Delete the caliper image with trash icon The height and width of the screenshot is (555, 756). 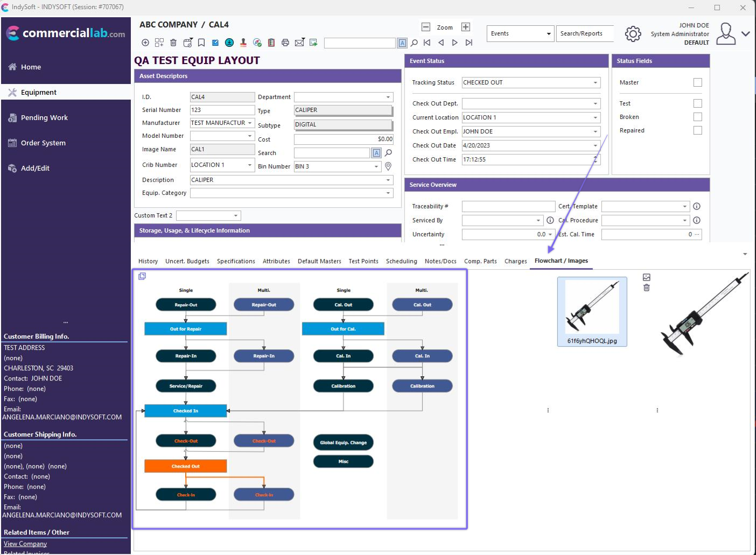pyautogui.click(x=647, y=288)
